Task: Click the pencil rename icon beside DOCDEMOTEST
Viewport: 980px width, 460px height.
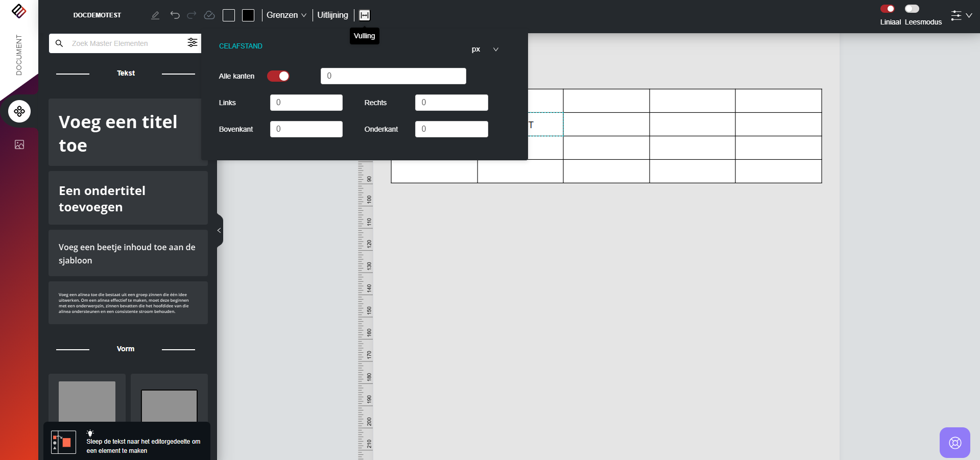Action: (x=155, y=15)
